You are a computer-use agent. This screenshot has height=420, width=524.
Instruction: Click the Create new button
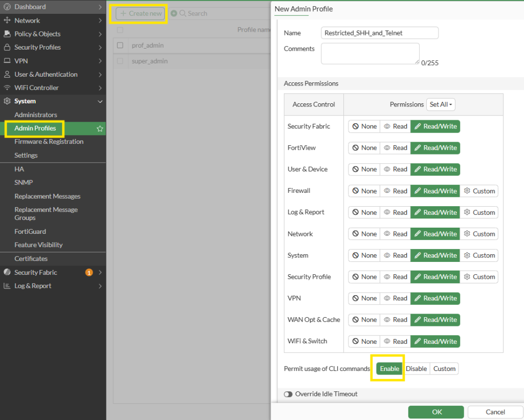click(x=140, y=14)
